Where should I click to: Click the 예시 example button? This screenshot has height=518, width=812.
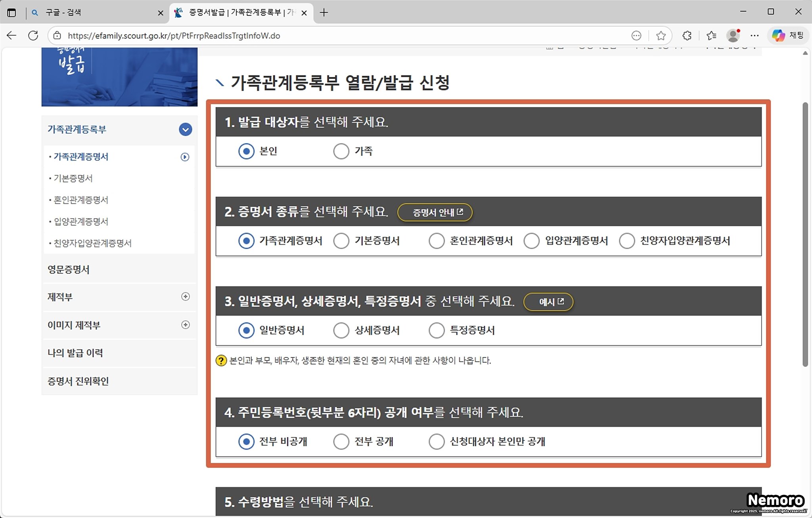click(548, 302)
